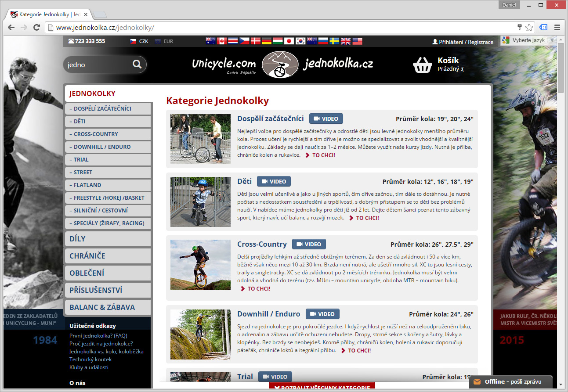Select the South Korean flag

pos(300,41)
